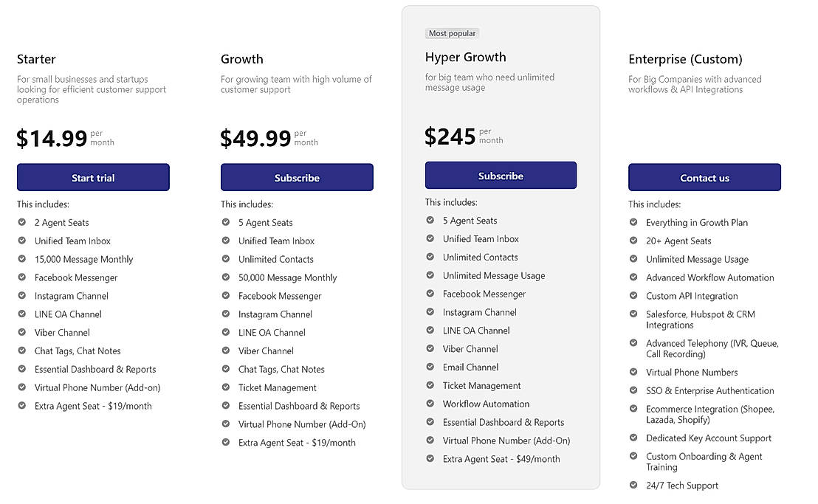Select the Enterprise (Custom) plan heading
Viewport: 818px width, 504px height.
point(685,59)
